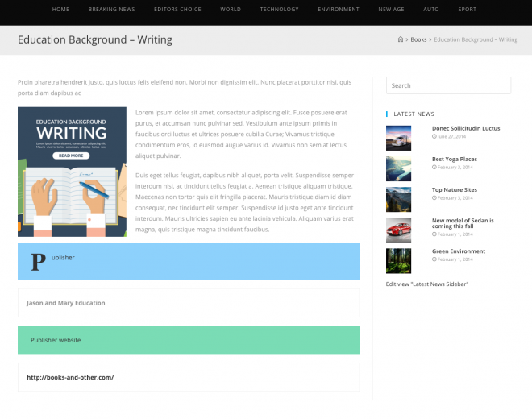
Task: Open New model of Sedan article
Action: tap(463, 223)
